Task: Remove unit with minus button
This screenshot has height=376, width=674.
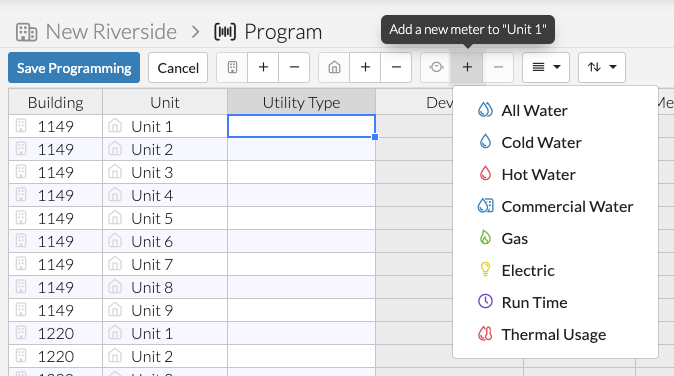Action: [x=396, y=67]
